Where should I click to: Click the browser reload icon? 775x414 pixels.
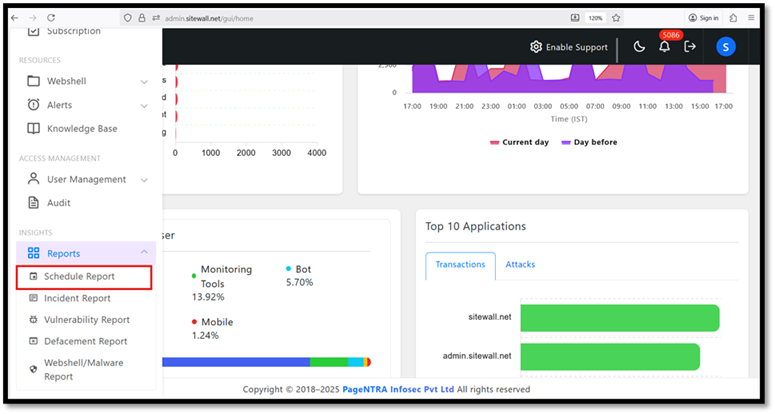pos(51,18)
